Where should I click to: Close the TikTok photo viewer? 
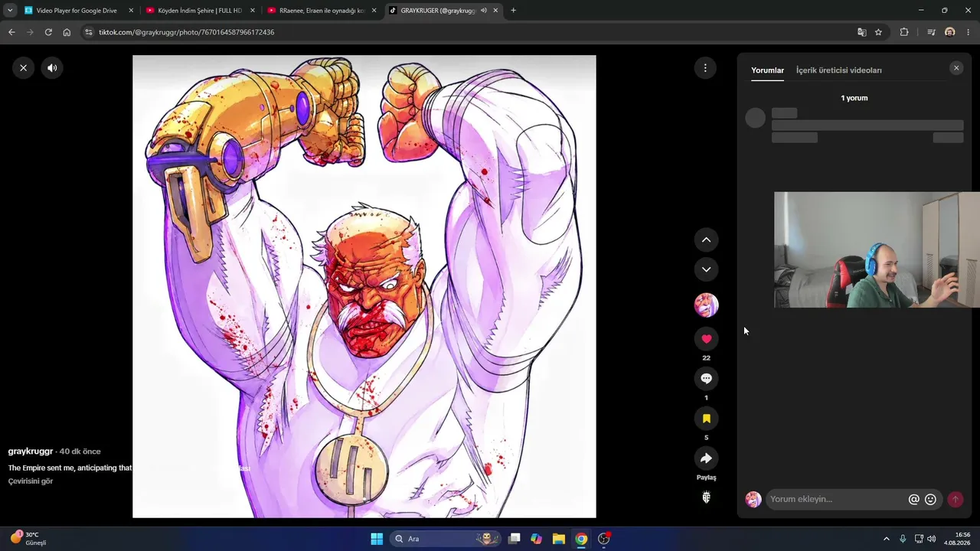coord(23,68)
